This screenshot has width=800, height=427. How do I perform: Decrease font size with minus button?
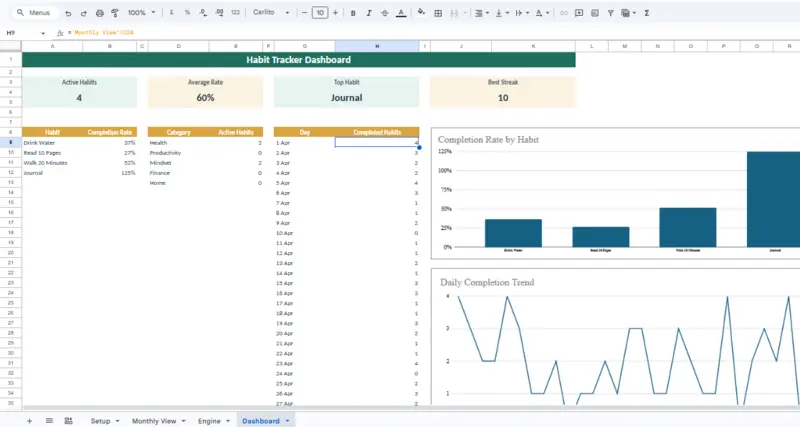click(305, 13)
